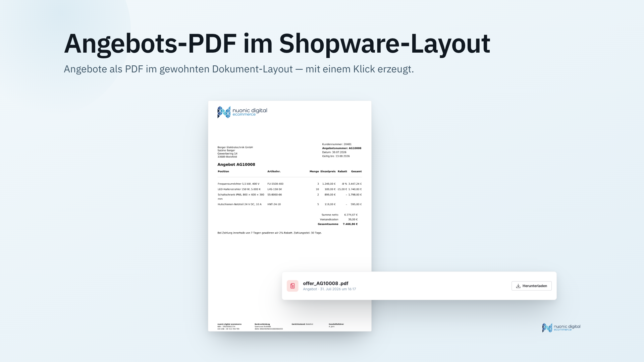Click the '-15,00 €' discount value
Viewport: 644px width, 362px height.
pos(342,189)
